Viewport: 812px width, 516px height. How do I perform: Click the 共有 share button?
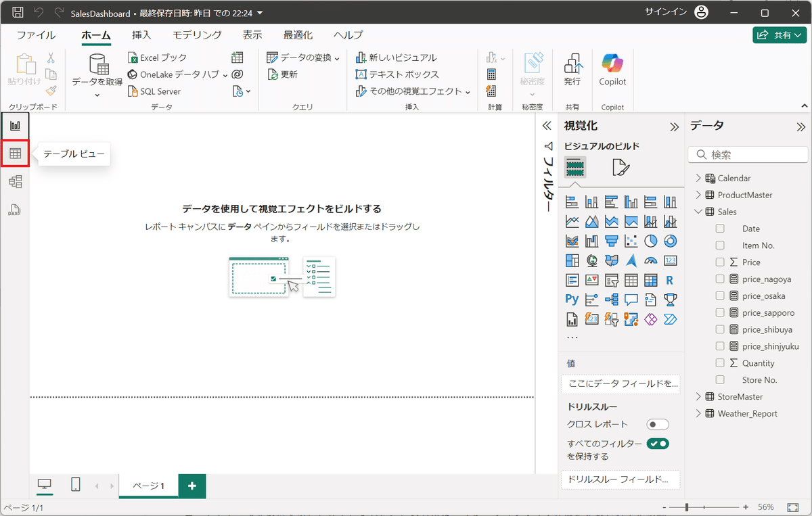pyautogui.click(x=779, y=35)
